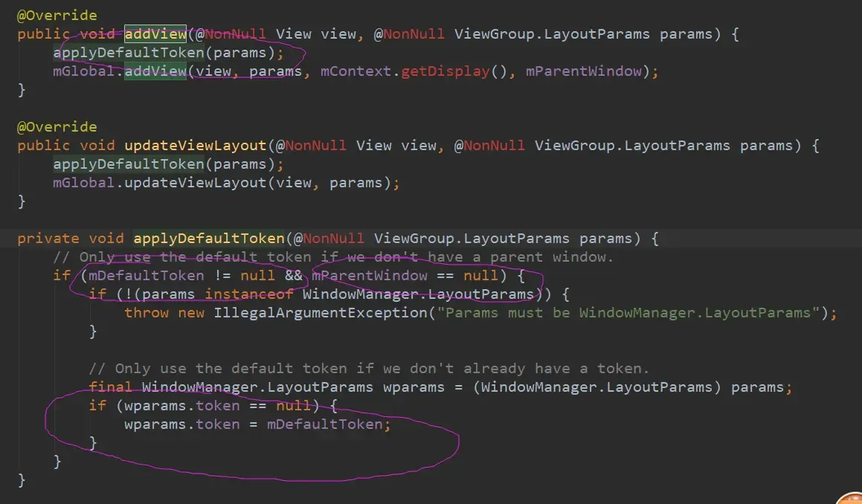Click mGlobal before the updateViewLayout call
The width and height of the screenshot is (862, 504).
click(x=83, y=183)
